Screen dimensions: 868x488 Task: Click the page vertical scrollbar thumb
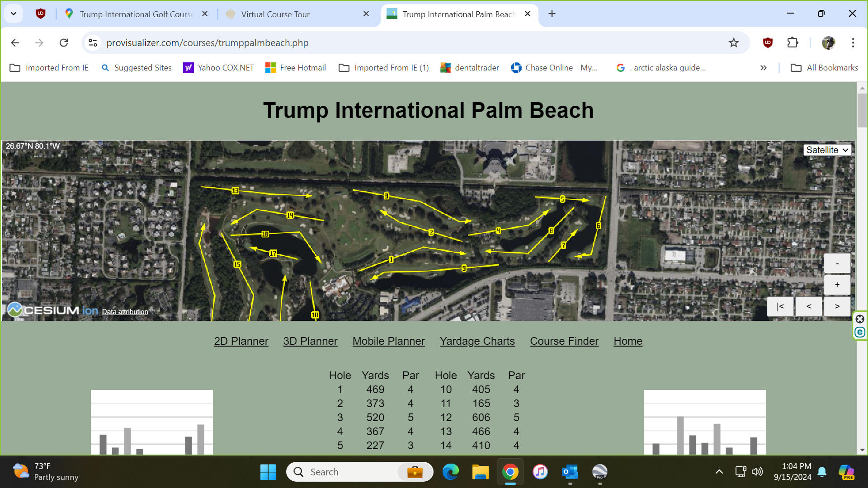click(862, 111)
